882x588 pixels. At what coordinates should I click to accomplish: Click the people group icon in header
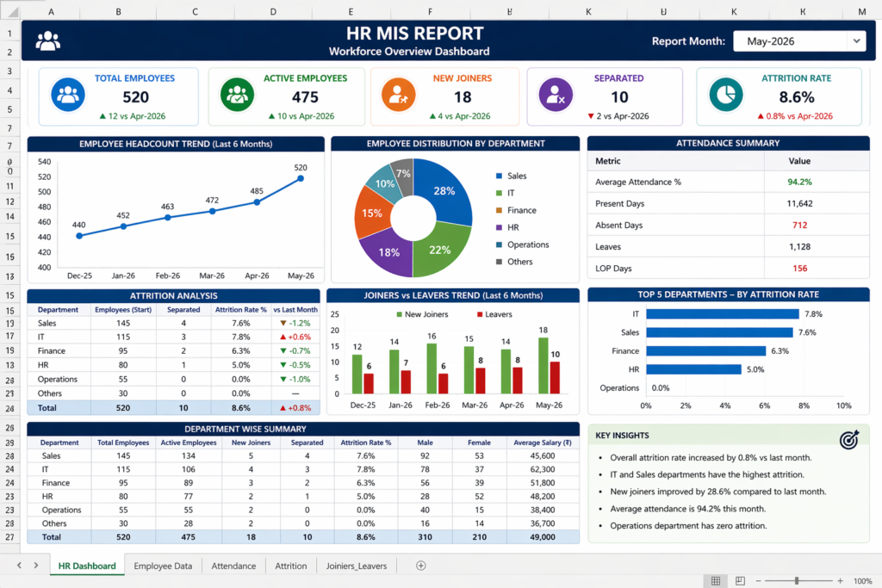click(48, 41)
